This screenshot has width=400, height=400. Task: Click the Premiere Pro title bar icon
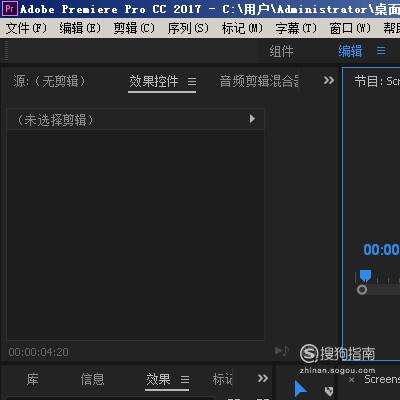click(x=10, y=8)
